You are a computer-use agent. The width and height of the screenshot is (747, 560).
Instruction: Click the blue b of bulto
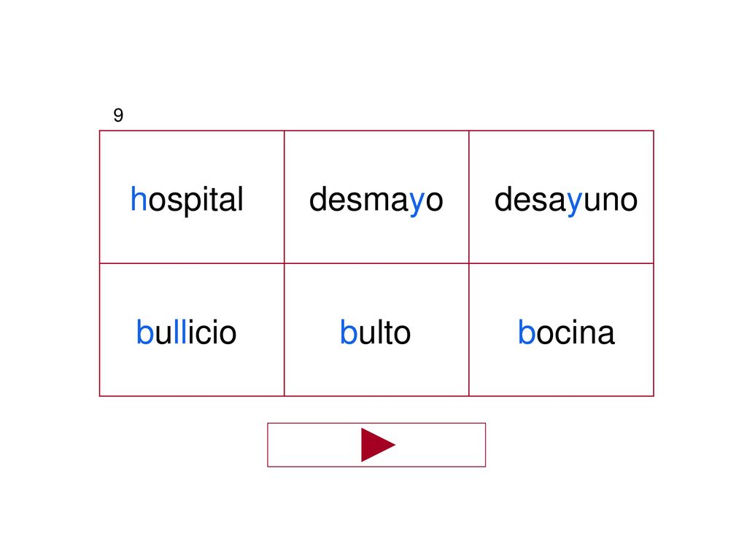click(348, 332)
